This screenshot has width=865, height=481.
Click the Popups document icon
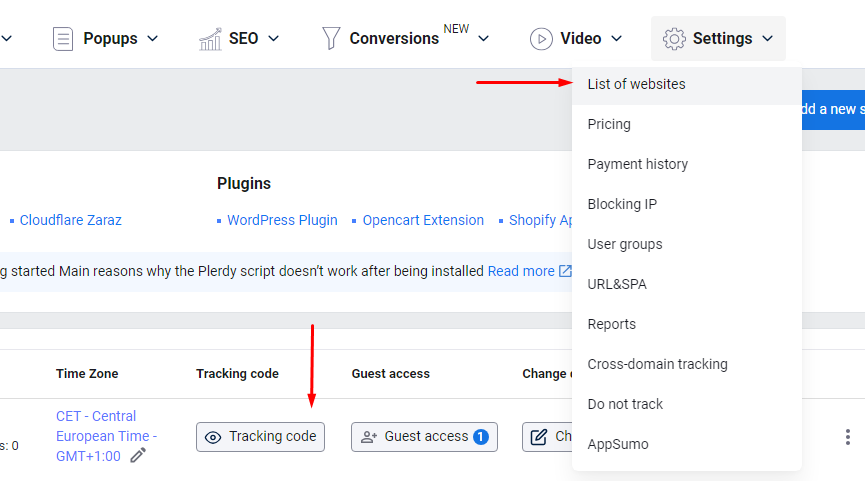point(64,39)
